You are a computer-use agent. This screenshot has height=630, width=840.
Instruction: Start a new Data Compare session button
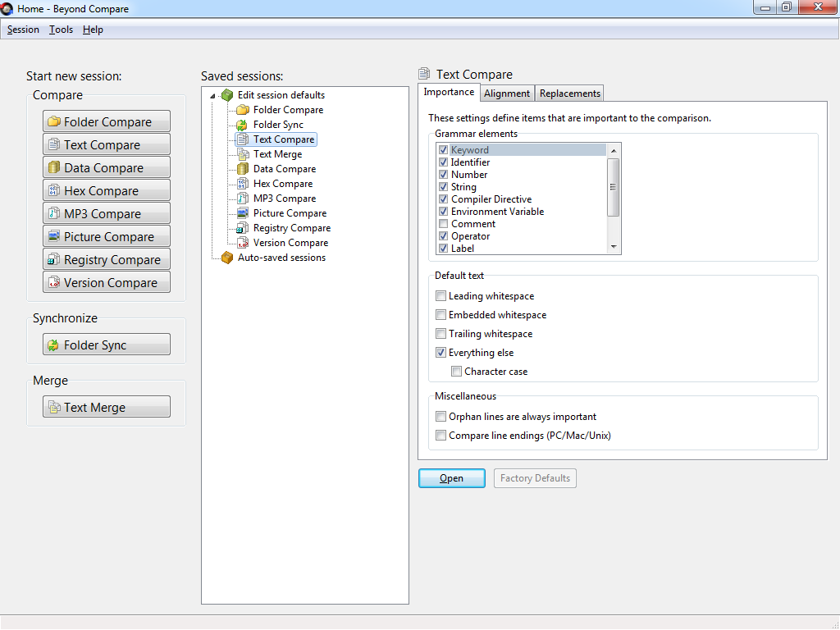(x=107, y=168)
